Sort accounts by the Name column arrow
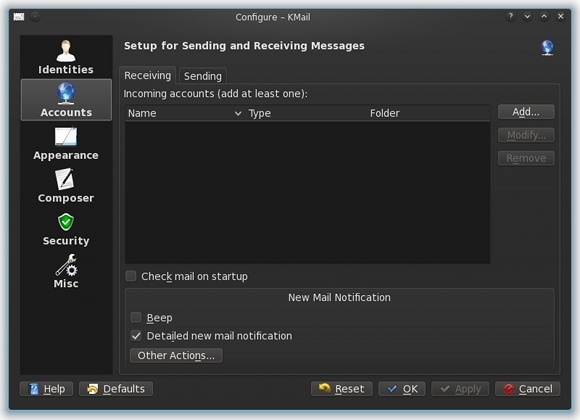Screen dimensions: 580x420 (238, 113)
